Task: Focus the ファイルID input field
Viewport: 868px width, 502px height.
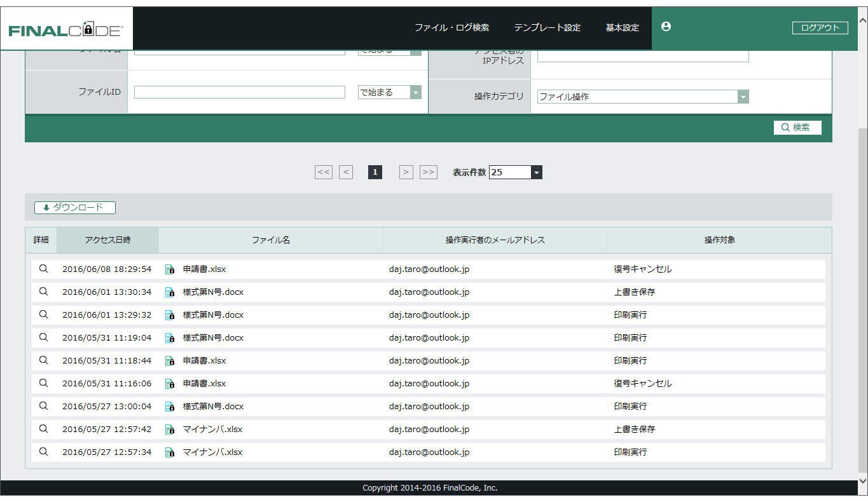Action: coord(240,92)
